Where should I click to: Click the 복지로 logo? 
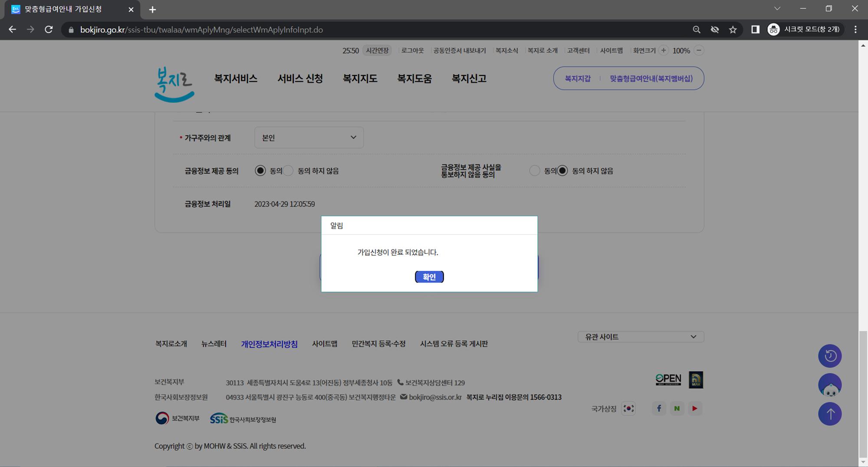(x=174, y=84)
